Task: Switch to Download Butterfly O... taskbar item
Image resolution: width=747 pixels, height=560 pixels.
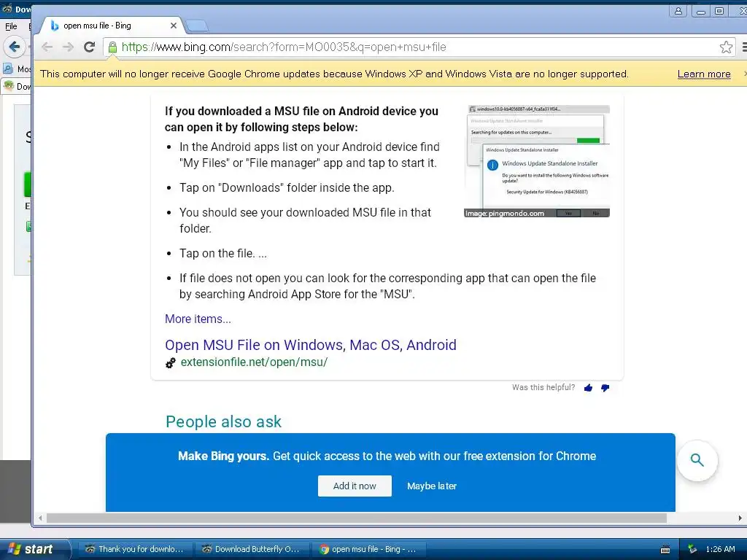Action: [252, 549]
